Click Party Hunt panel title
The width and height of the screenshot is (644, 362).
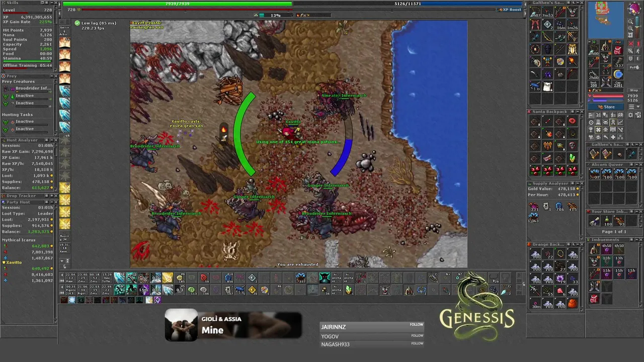[18, 202]
